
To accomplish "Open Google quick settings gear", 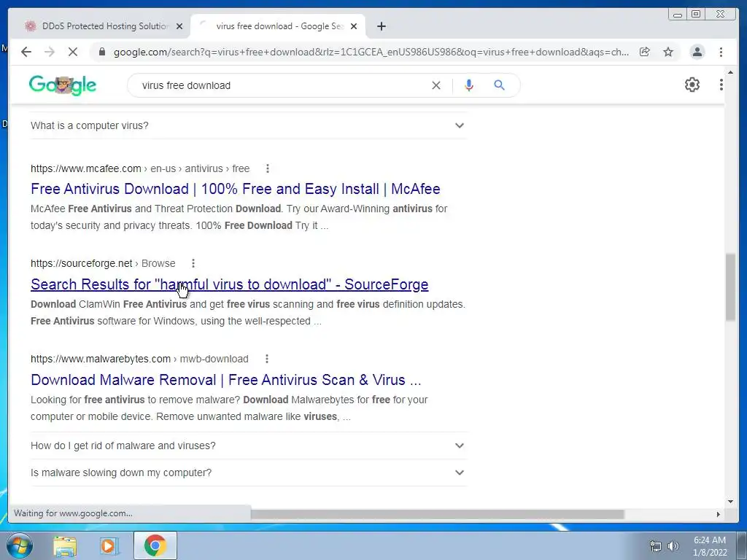I will (x=692, y=85).
